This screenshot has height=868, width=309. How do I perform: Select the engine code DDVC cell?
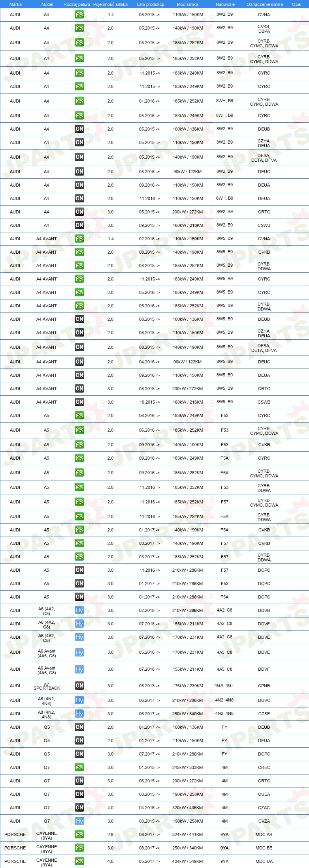[264, 700]
